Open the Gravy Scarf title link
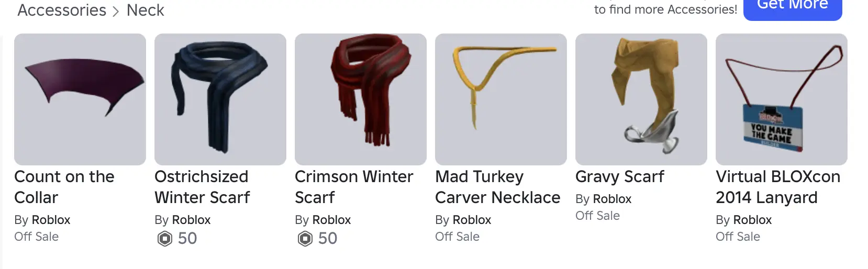Viewport: 868px width, 269px height. pyautogui.click(x=620, y=176)
